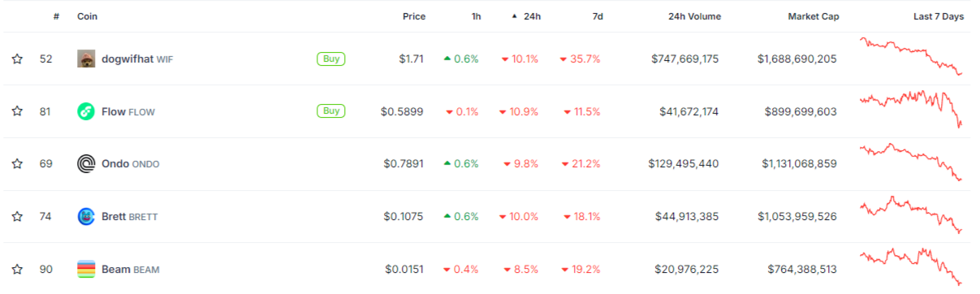Open dogwifhat's 7-day sparkline chart

click(913, 57)
